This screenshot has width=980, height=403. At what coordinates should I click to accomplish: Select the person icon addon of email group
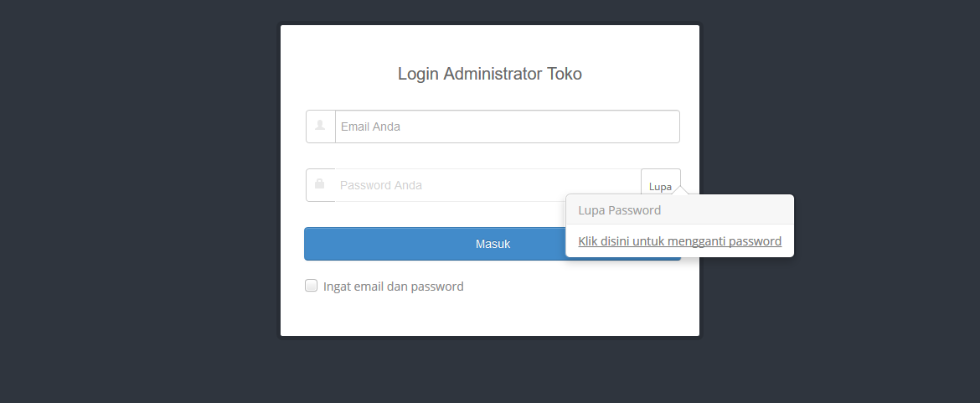[321, 127]
